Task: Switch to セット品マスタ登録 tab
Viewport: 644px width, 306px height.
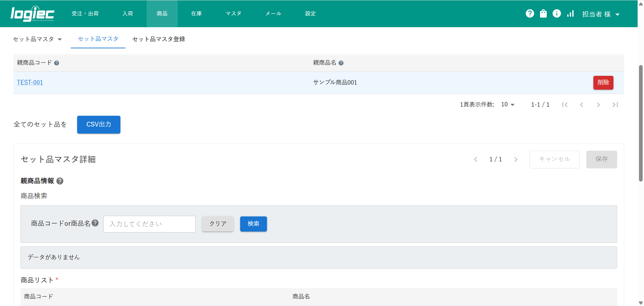Action: [x=159, y=39]
